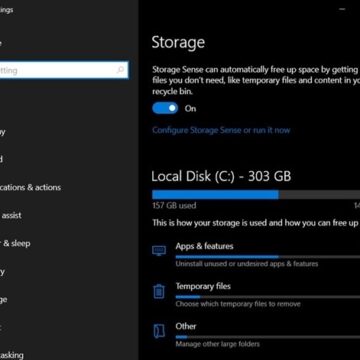Click the Temporary files usage bar
Screen dimensions: 360x360
pos(268,297)
